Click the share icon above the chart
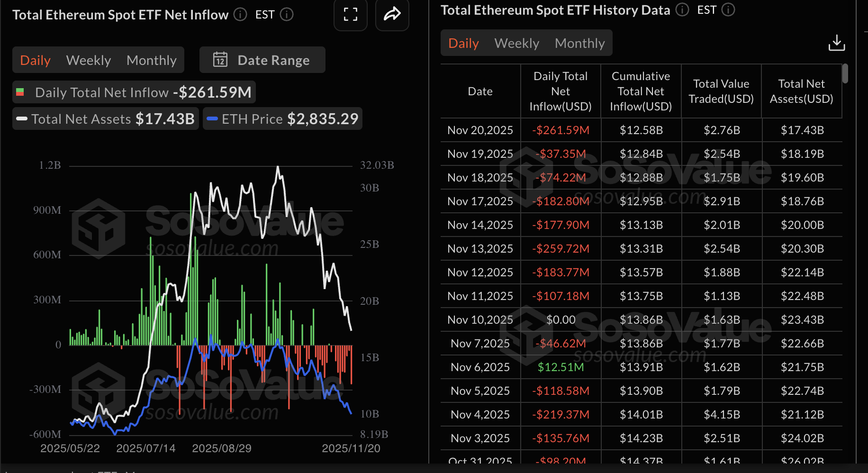Screen dimensions: 868x473 392,15
